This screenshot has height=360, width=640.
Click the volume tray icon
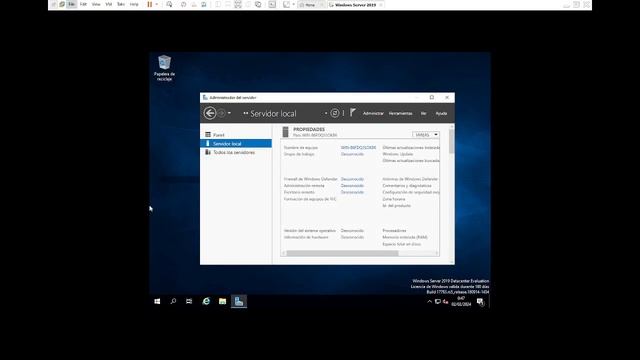(445, 302)
